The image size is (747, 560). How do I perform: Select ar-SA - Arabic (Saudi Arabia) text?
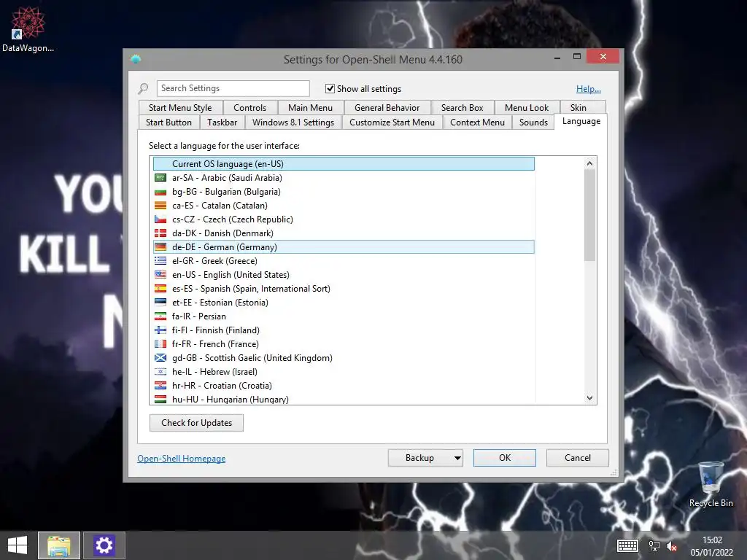point(227,178)
